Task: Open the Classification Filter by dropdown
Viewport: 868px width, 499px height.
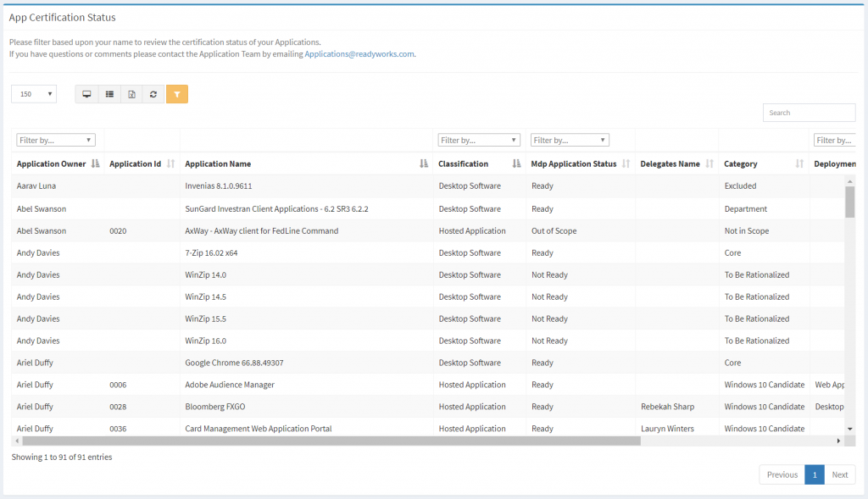Action: [480, 140]
